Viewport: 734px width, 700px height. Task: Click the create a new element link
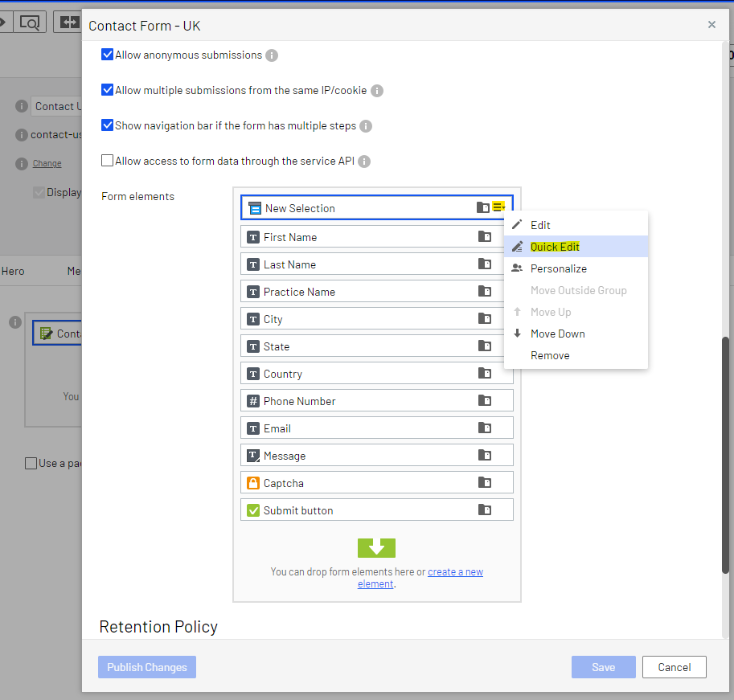coord(455,571)
